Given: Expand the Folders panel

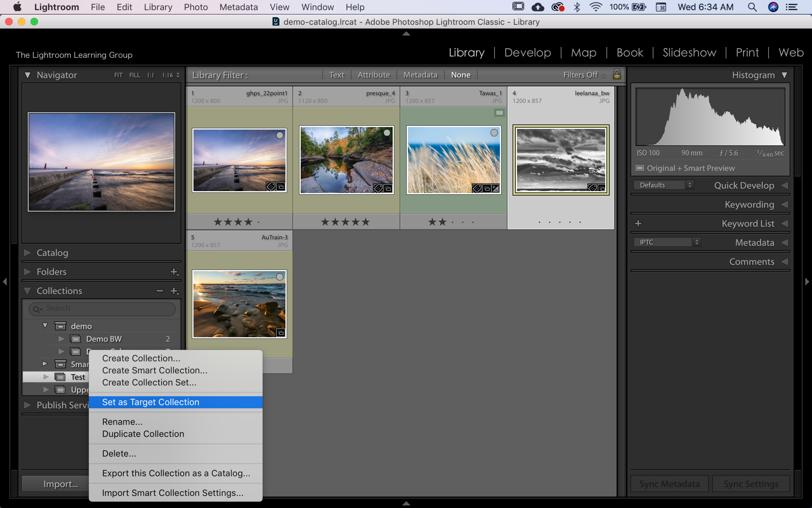Looking at the screenshot, I should (27, 272).
